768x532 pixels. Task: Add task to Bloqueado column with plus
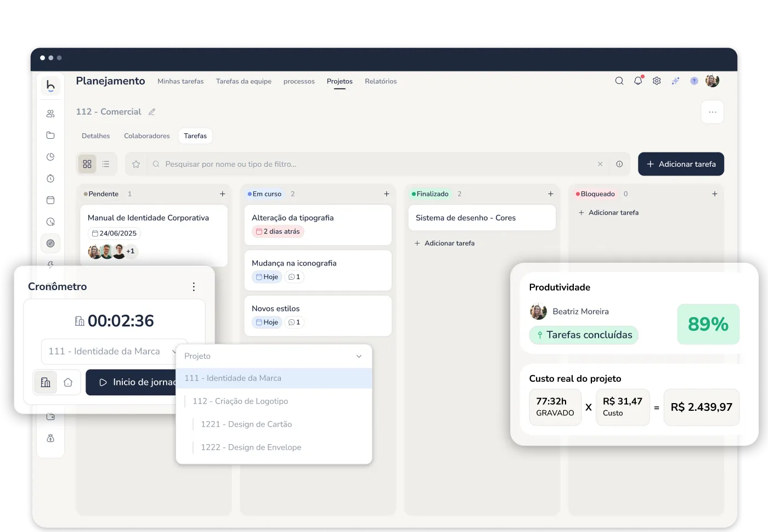[714, 194]
